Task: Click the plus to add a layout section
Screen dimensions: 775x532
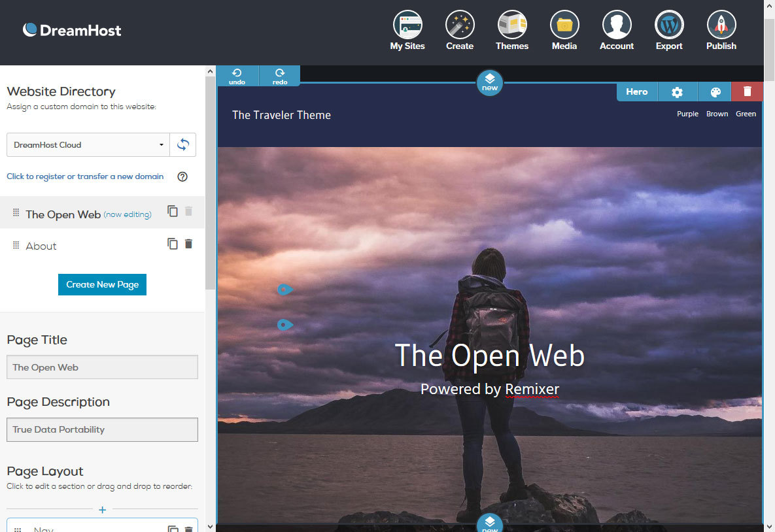Action: (x=102, y=509)
